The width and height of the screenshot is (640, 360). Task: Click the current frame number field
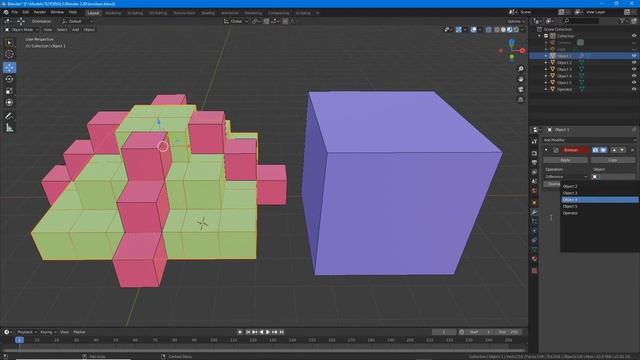coord(444,332)
